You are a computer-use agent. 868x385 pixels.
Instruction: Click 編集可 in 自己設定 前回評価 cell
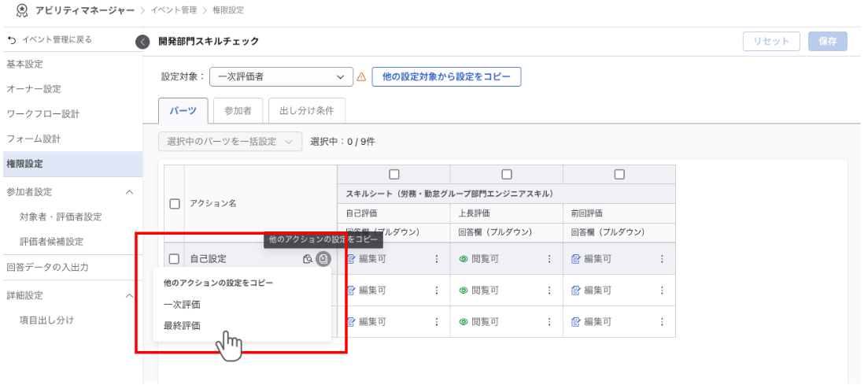tap(598, 259)
